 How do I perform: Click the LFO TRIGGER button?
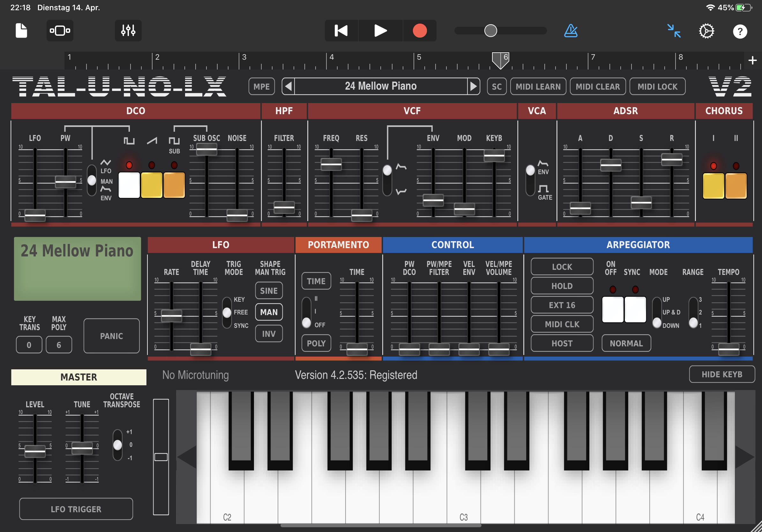[x=76, y=509]
